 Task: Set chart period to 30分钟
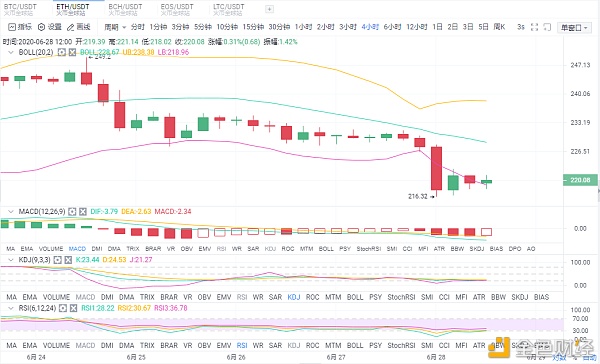(x=279, y=27)
